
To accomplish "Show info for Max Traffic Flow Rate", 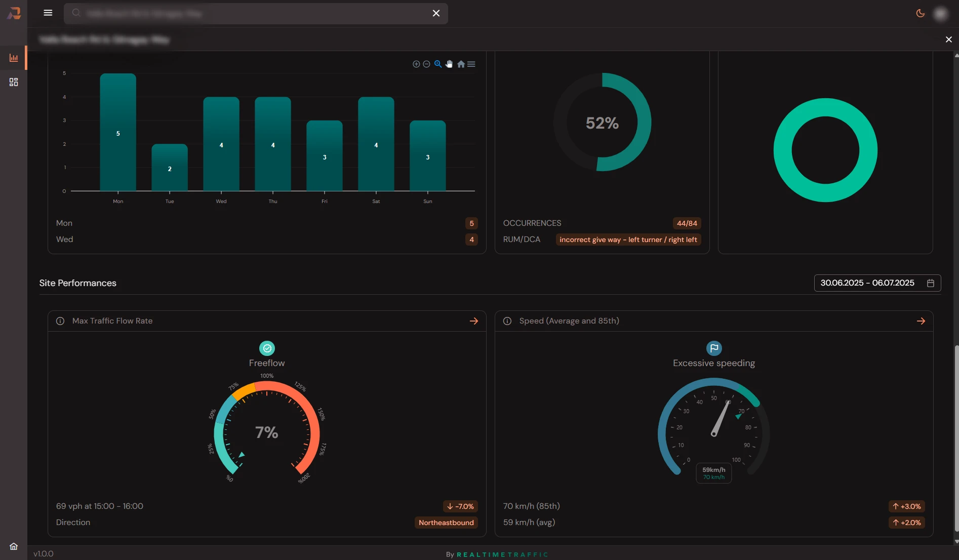I will pos(60,321).
